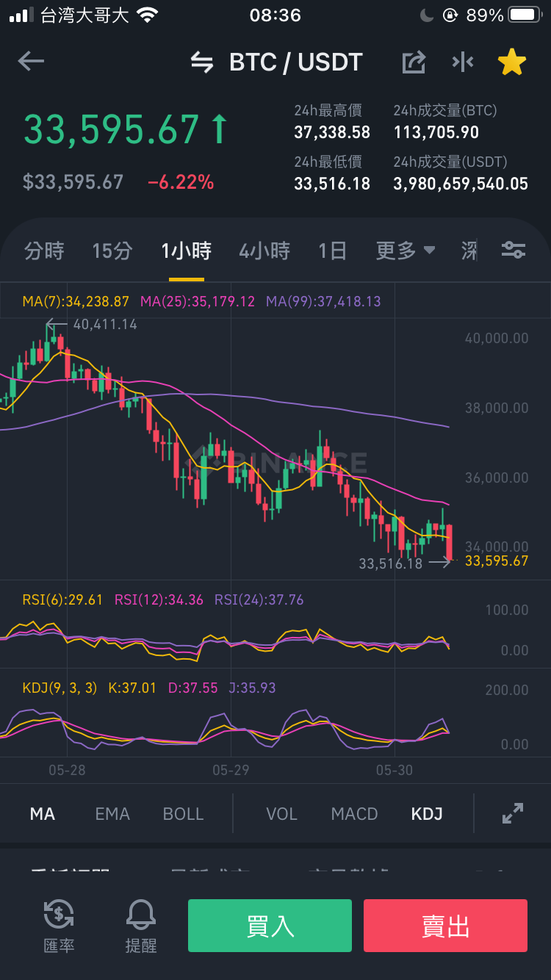Tap the collapse chart icon beside the star
The width and height of the screenshot is (551, 980).
click(463, 62)
